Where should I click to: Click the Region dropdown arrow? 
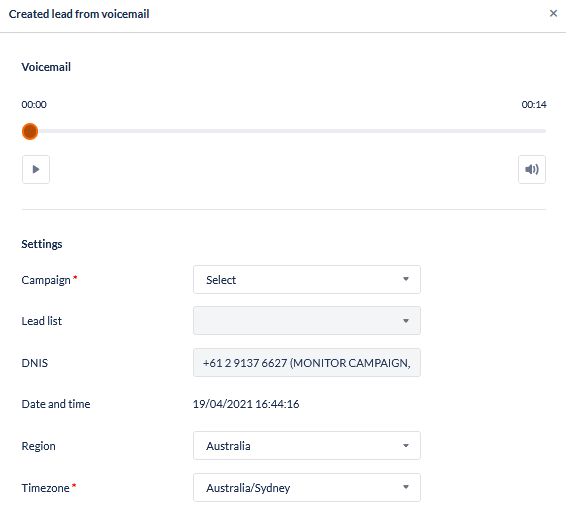(x=406, y=446)
